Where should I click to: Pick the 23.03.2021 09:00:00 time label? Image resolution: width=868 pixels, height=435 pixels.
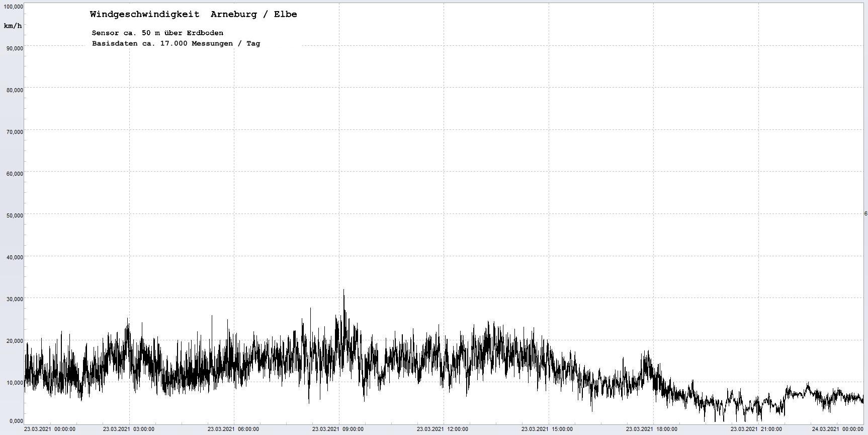tap(338, 429)
